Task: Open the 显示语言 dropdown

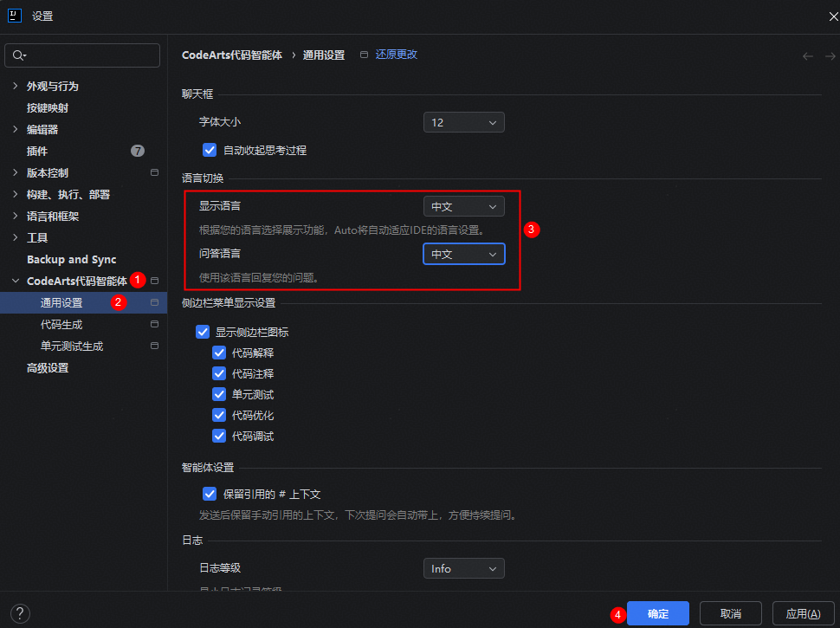Action: [x=463, y=207]
